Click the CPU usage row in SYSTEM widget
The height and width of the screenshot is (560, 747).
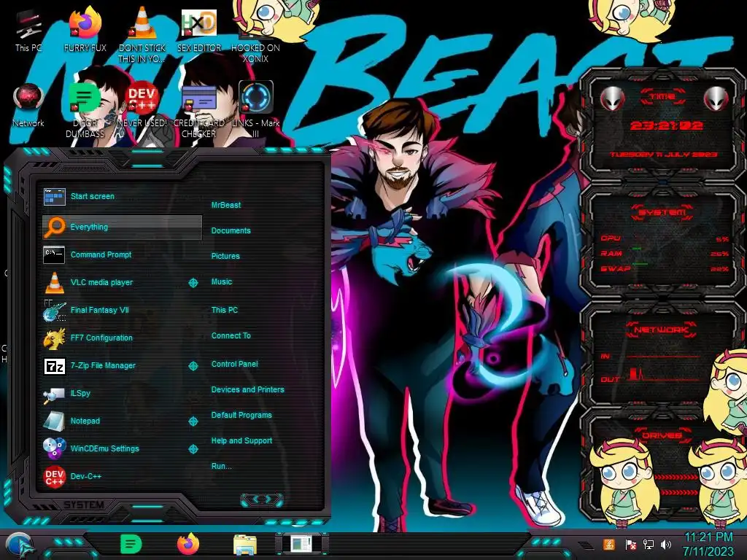pos(664,238)
